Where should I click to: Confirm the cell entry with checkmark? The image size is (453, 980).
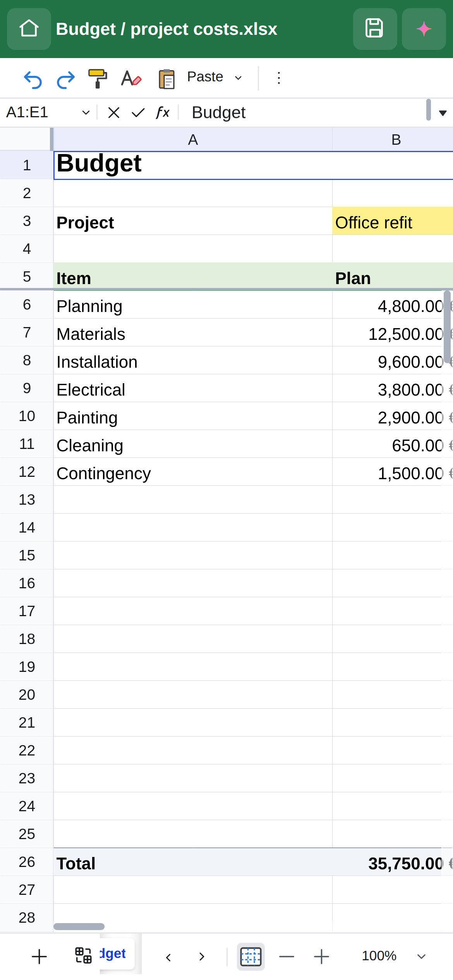click(138, 113)
